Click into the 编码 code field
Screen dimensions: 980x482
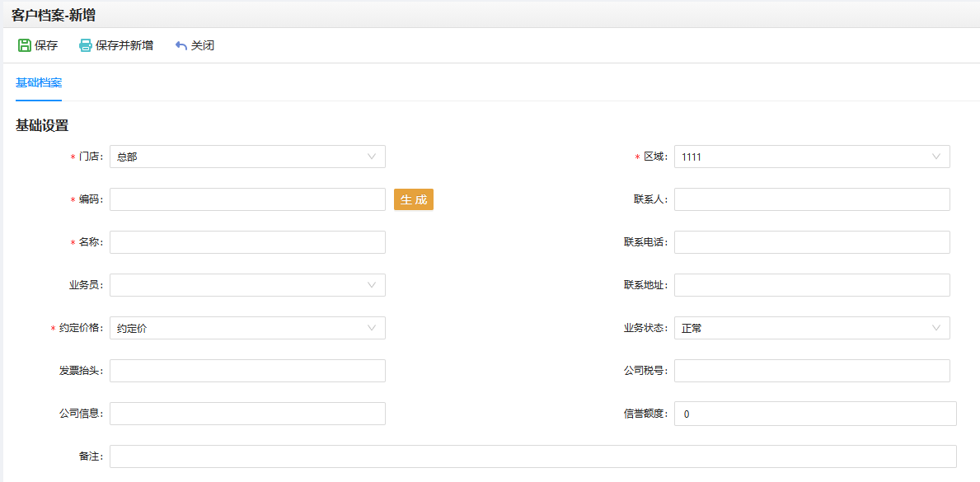tap(247, 199)
